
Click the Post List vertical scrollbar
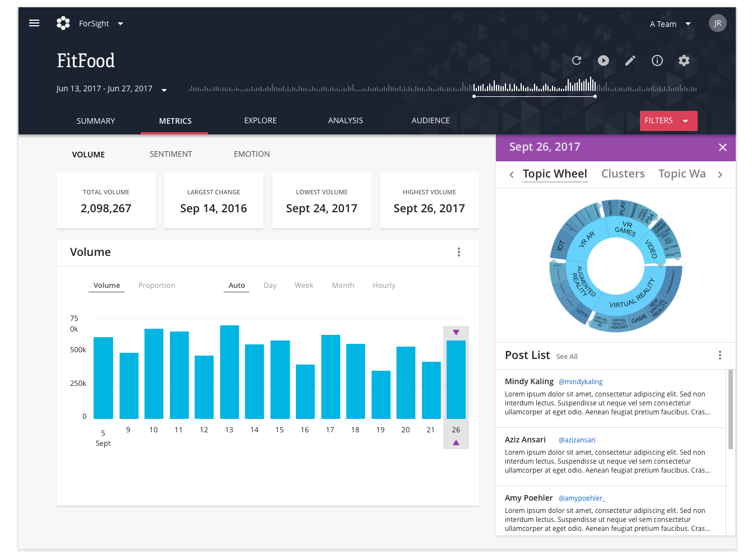(x=731, y=409)
